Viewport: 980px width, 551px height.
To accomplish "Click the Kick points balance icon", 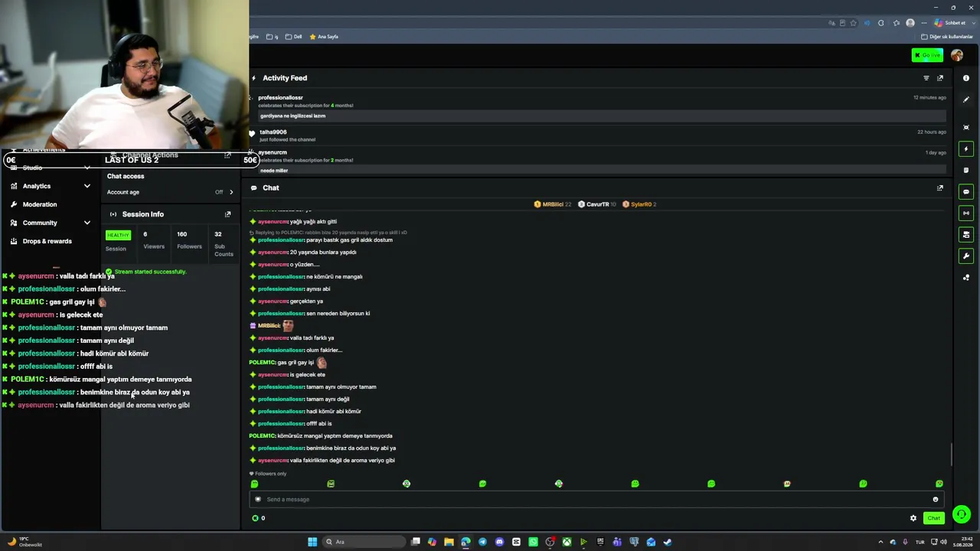I will pos(256,518).
